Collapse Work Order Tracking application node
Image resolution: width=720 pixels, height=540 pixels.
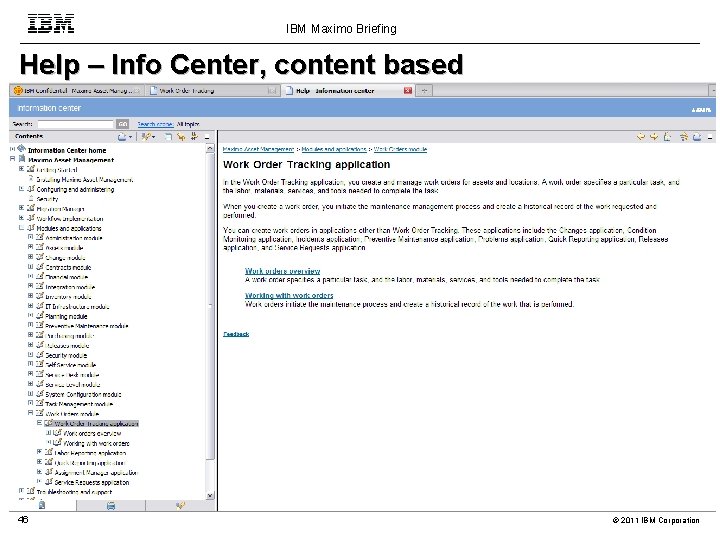(39, 422)
